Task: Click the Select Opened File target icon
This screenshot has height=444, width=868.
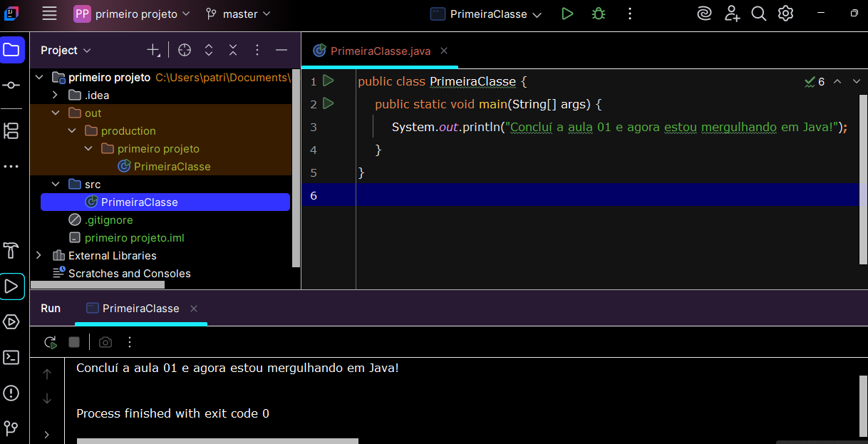Action: click(185, 50)
